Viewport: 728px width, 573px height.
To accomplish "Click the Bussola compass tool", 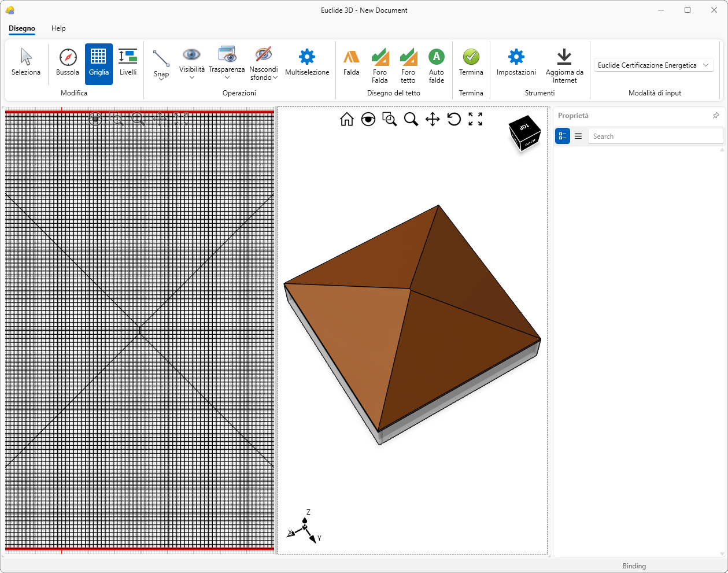I will click(x=68, y=63).
